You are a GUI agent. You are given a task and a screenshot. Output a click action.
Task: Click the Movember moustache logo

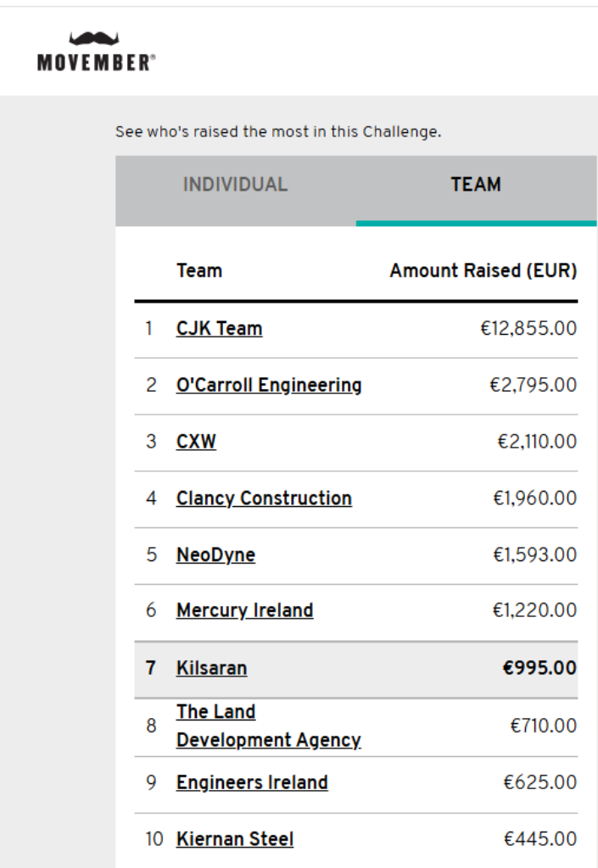[94, 39]
